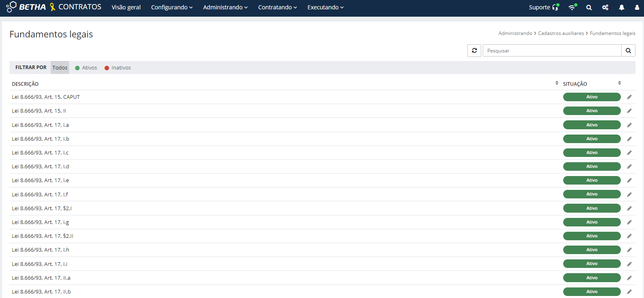Click Ativo badge for Art. 17, I.a
The height and width of the screenshot is (298, 644).
point(592,125)
